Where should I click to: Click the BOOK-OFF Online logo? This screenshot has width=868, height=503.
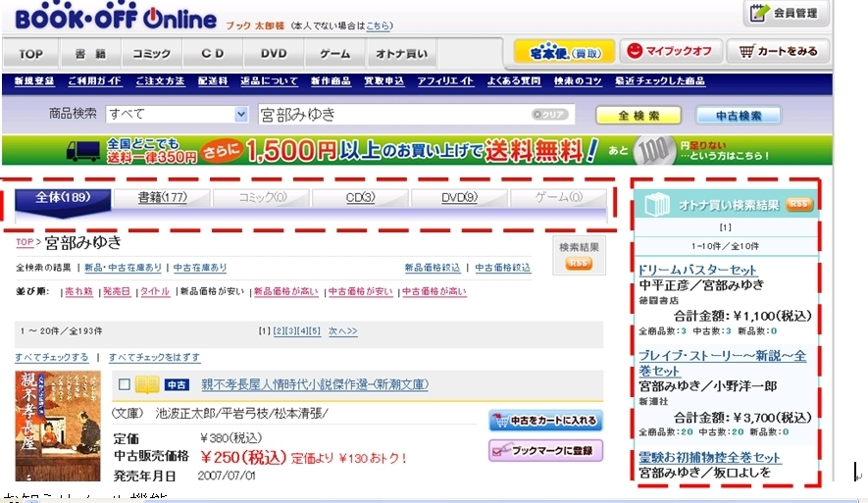116,18
